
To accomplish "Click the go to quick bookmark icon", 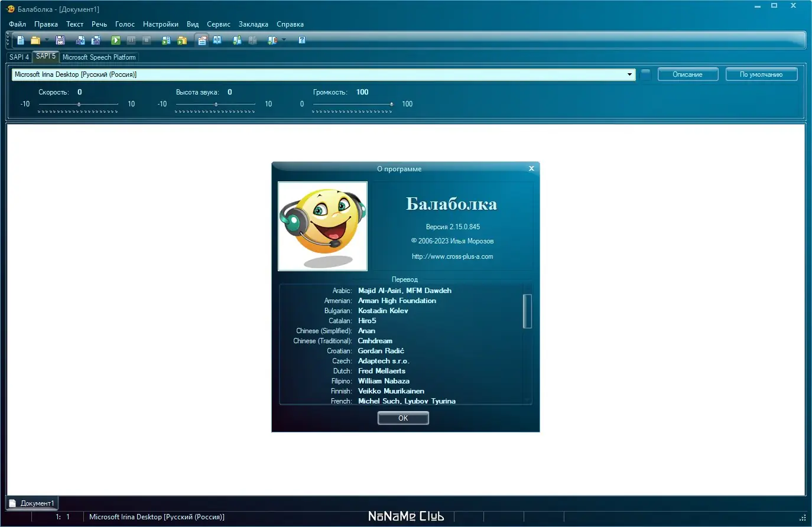I will pyautogui.click(x=253, y=40).
